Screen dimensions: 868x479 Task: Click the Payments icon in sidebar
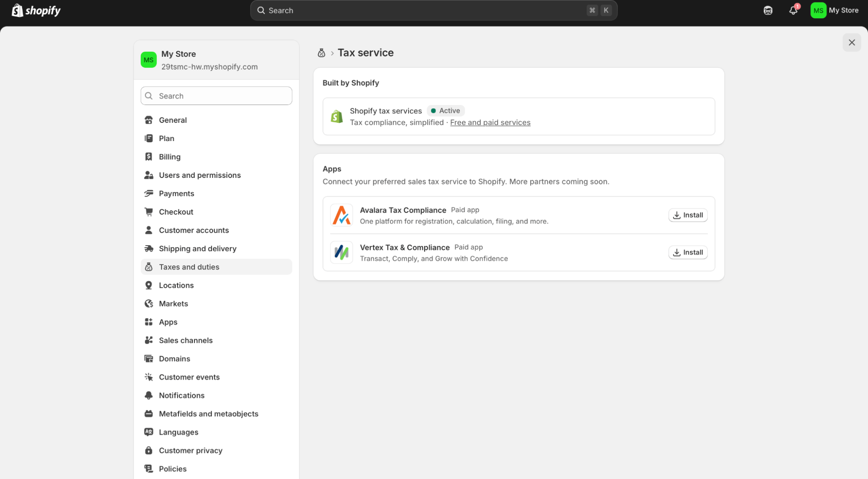[x=149, y=194]
